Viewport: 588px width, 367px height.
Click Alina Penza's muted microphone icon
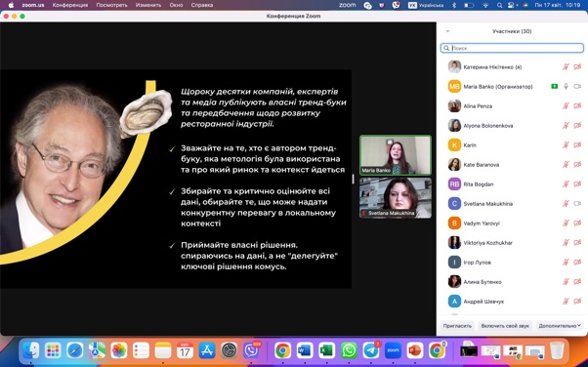(x=566, y=106)
